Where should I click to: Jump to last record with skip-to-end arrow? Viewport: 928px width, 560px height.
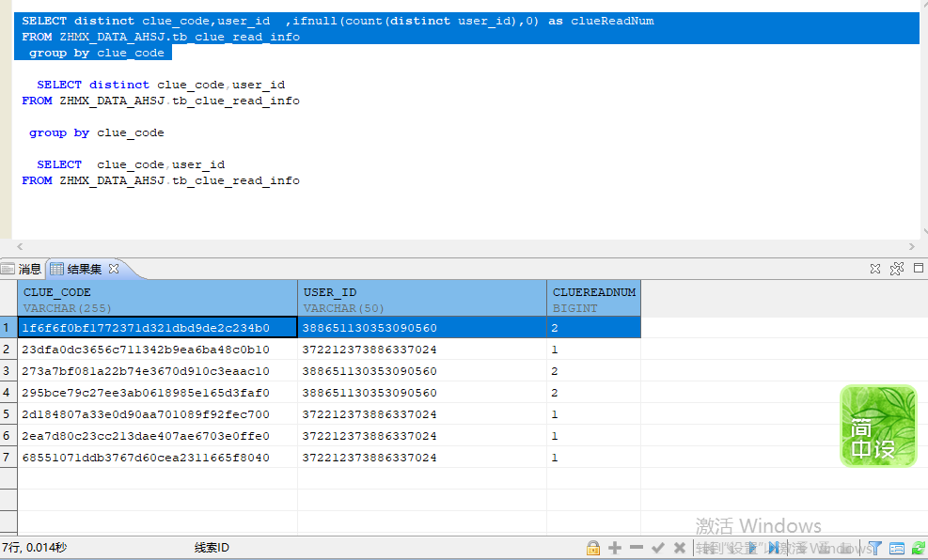coord(774,548)
